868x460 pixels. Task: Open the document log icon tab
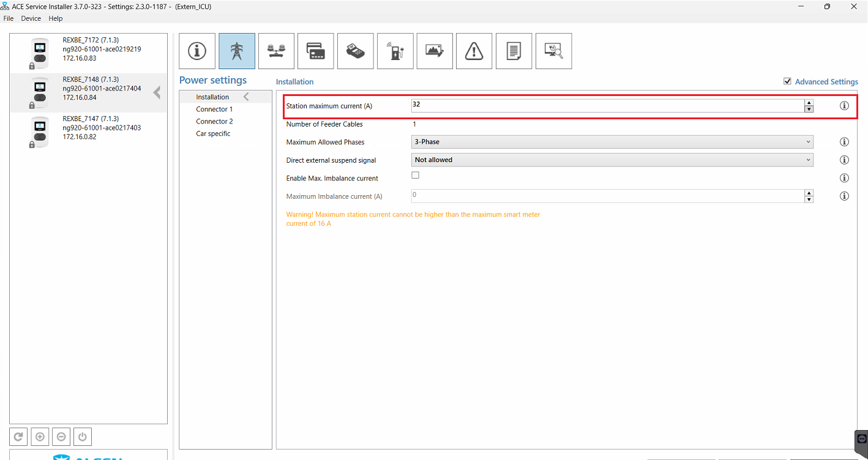514,51
